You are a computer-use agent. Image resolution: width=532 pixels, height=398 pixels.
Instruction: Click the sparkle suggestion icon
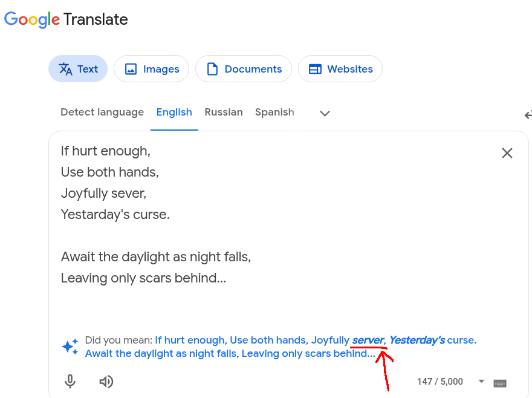click(x=70, y=347)
